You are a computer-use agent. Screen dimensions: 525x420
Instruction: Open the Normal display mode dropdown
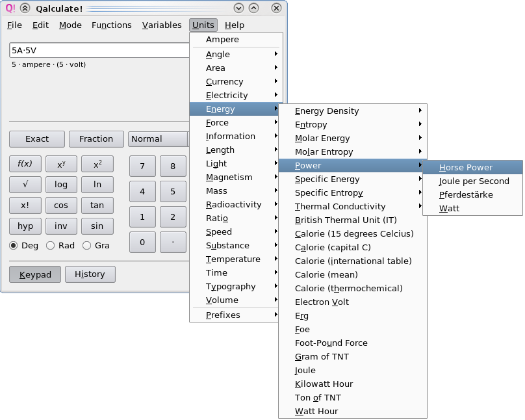click(159, 139)
